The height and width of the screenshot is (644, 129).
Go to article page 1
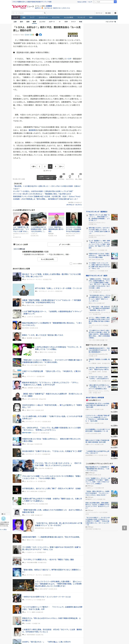[x=39, y=166]
